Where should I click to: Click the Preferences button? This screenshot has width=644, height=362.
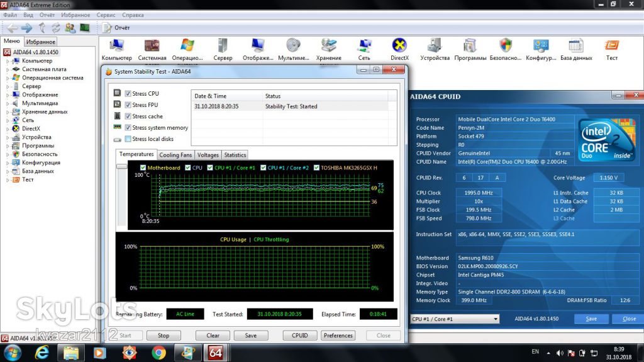point(338,336)
